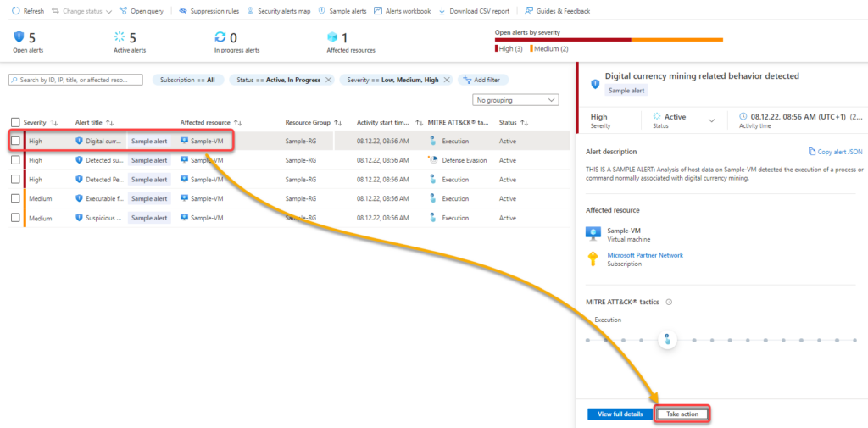
Task: Click the Refresh icon in toolbar
Action: pyautogui.click(x=15, y=11)
